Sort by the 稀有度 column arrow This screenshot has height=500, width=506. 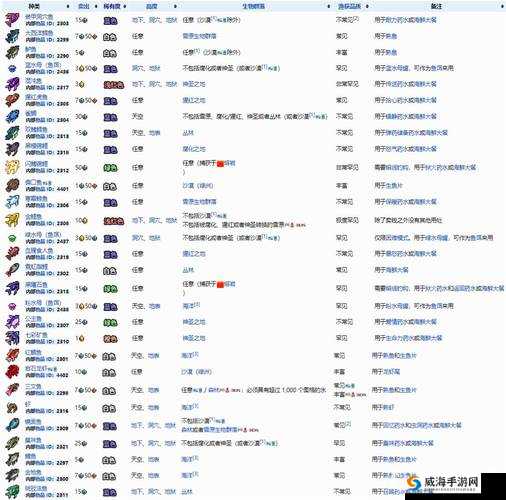click(124, 6)
